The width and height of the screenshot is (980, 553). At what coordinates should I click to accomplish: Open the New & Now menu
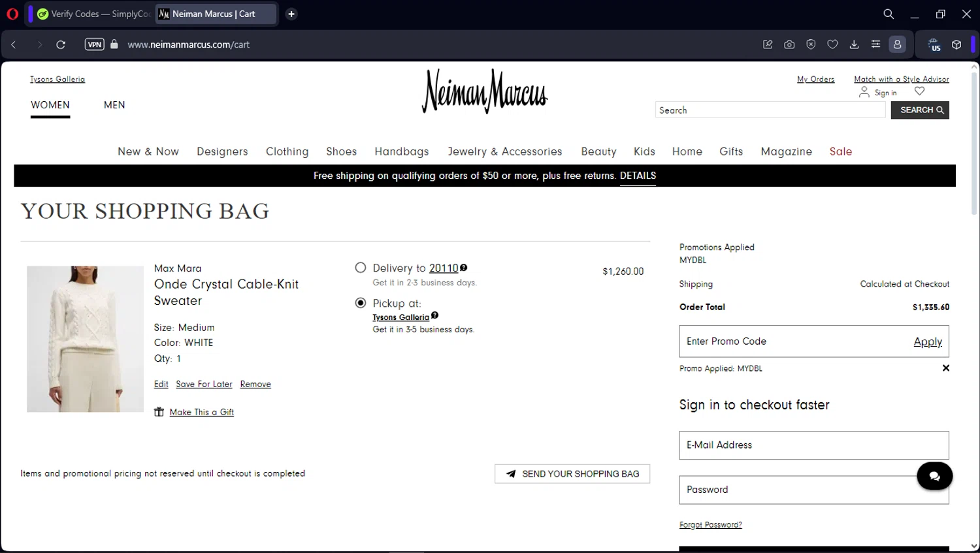coord(148,151)
